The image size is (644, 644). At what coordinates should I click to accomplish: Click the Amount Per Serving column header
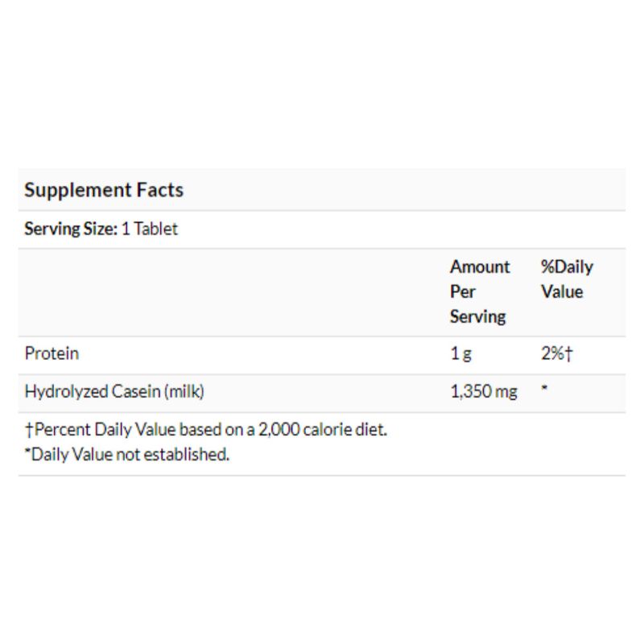(x=480, y=291)
